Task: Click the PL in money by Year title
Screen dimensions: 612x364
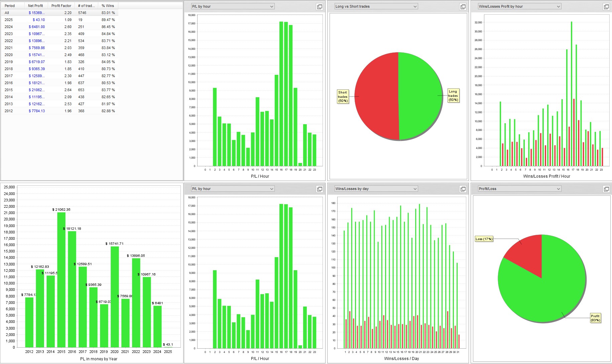Action: pyautogui.click(x=99, y=359)
